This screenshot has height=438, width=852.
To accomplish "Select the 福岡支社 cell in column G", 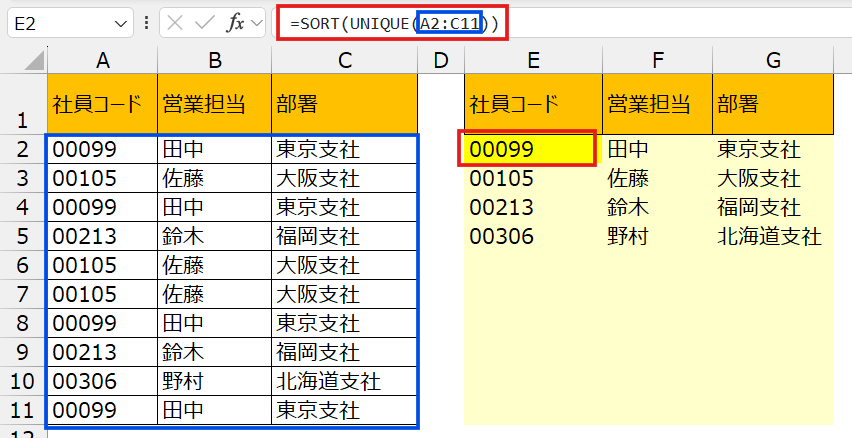I will (x=773, y=208).
